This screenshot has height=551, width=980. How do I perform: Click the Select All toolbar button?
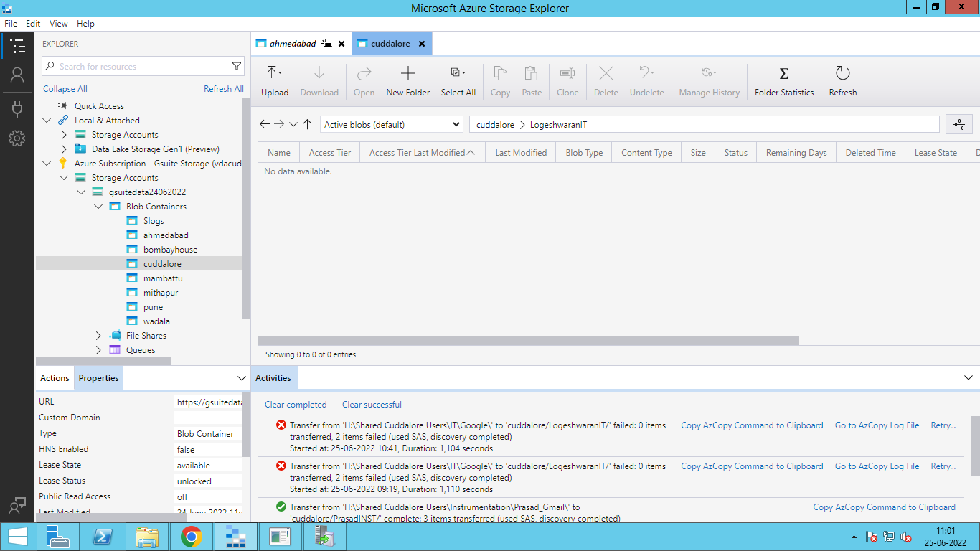458,81
